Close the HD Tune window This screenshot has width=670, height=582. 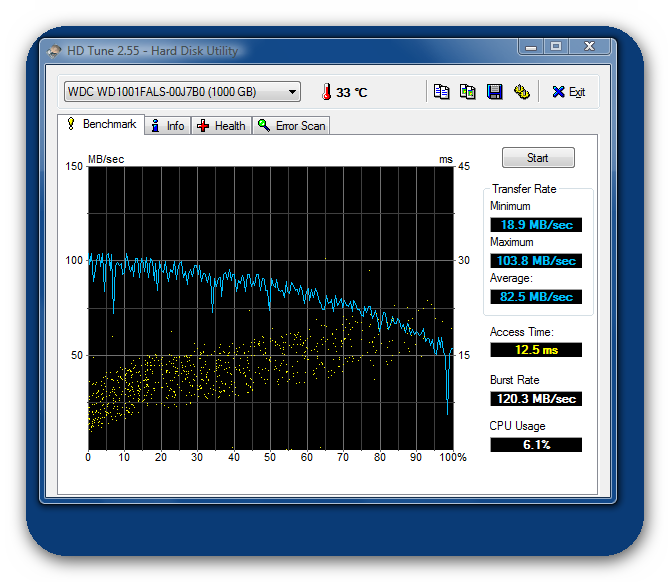pyautogui.click(x=589, y=47)
